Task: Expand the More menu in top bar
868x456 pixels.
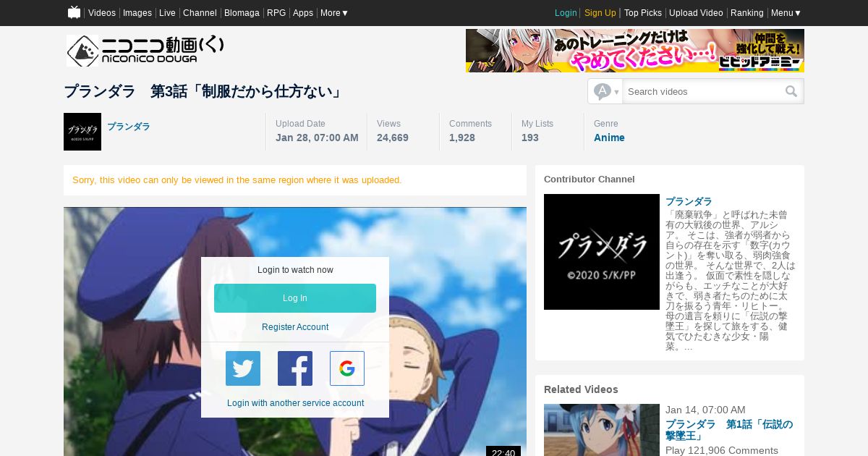Action: click(x=334, y=13)
